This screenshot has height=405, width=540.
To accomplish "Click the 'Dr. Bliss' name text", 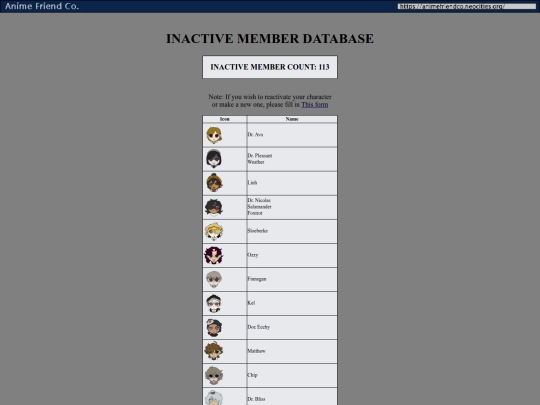I will (x=256, y=399).
